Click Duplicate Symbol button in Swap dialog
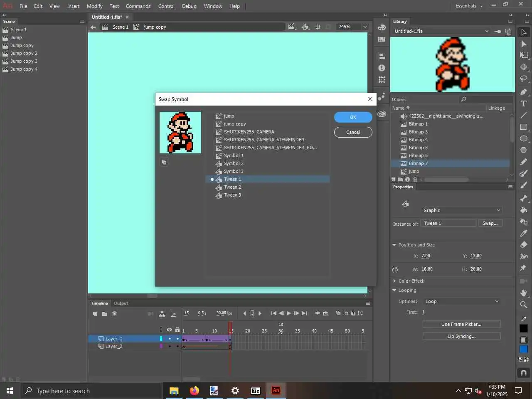 [x=164, y=162]
